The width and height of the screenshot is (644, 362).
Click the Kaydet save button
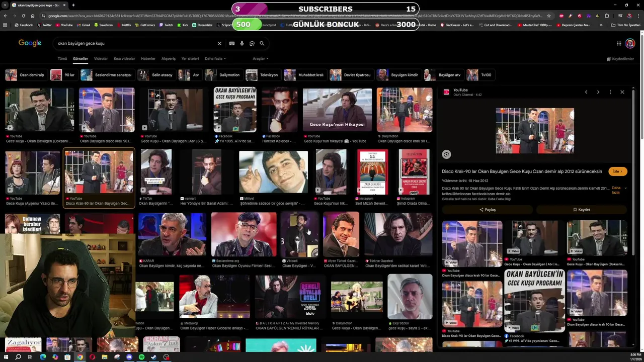[581, 210]
